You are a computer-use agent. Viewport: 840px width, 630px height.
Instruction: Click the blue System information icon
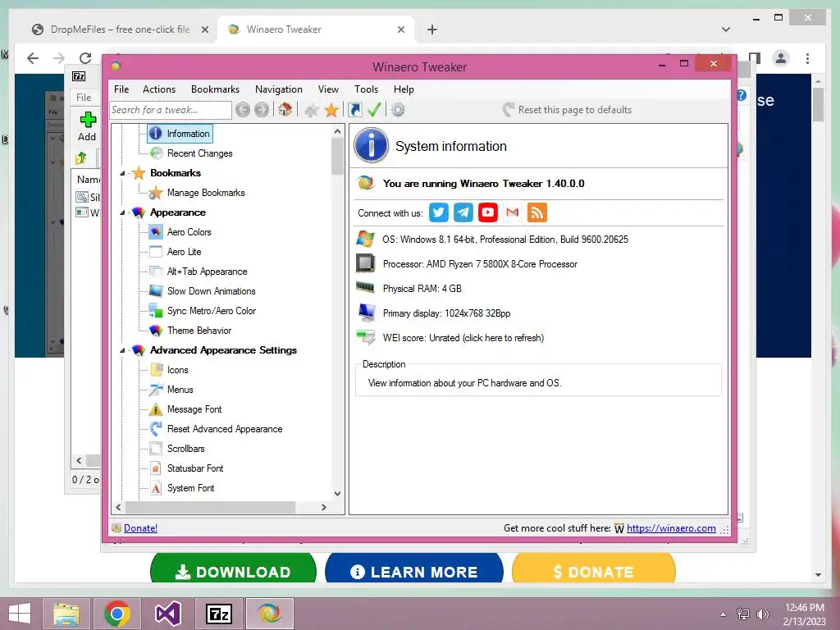point(371,145)
